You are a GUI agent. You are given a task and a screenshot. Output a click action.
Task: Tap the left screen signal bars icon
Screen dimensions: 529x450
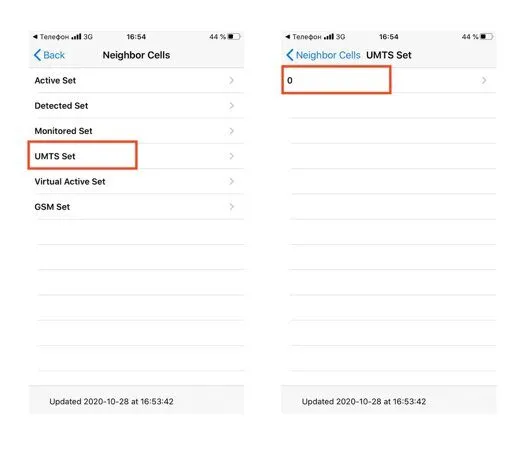click(76, 36)
